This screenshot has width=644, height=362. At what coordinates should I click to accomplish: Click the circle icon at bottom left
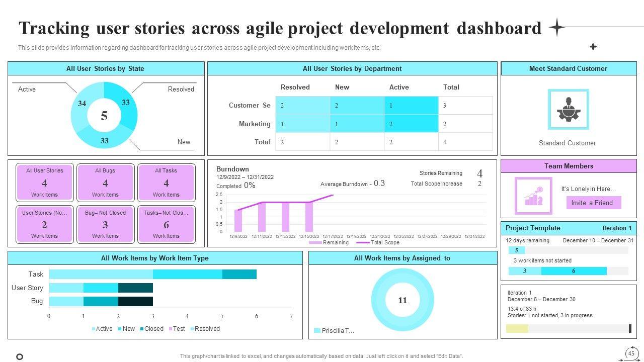[20, 357]
